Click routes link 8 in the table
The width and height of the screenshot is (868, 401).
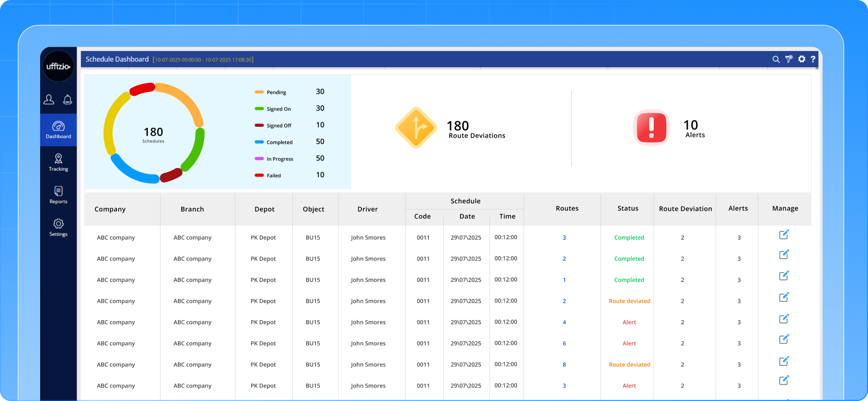564,365
